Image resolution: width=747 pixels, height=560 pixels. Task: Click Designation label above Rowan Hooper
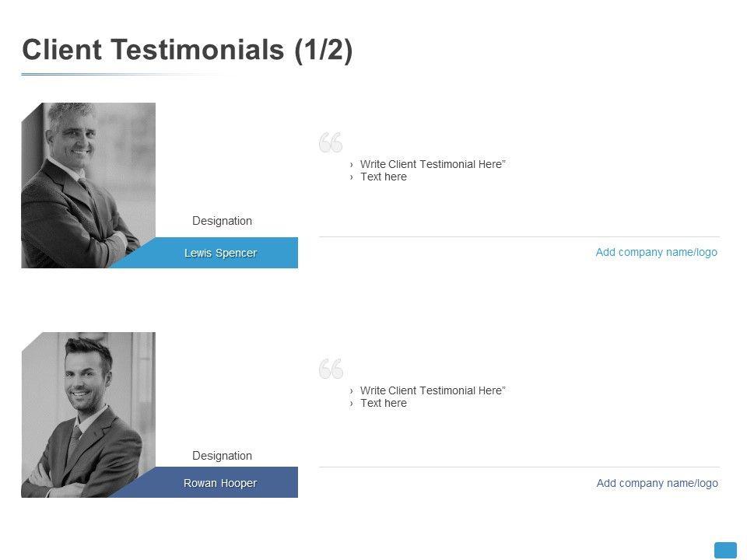(222, 456)
